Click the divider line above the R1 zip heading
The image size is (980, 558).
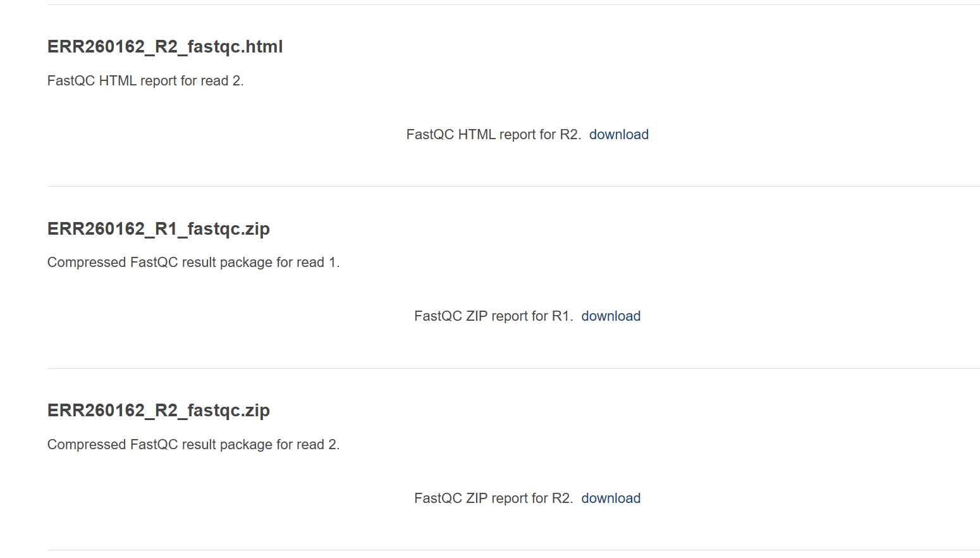(x=513, y=187)
